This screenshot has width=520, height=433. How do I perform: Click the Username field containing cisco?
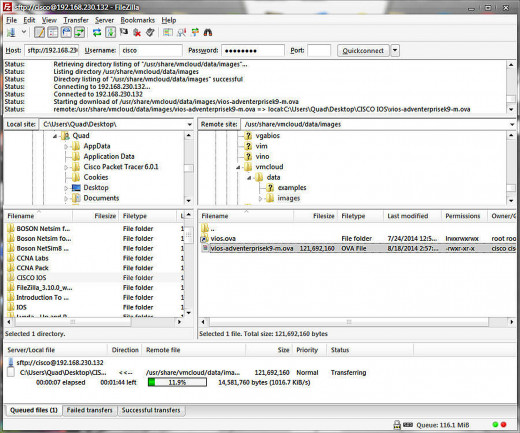(151, 50)
